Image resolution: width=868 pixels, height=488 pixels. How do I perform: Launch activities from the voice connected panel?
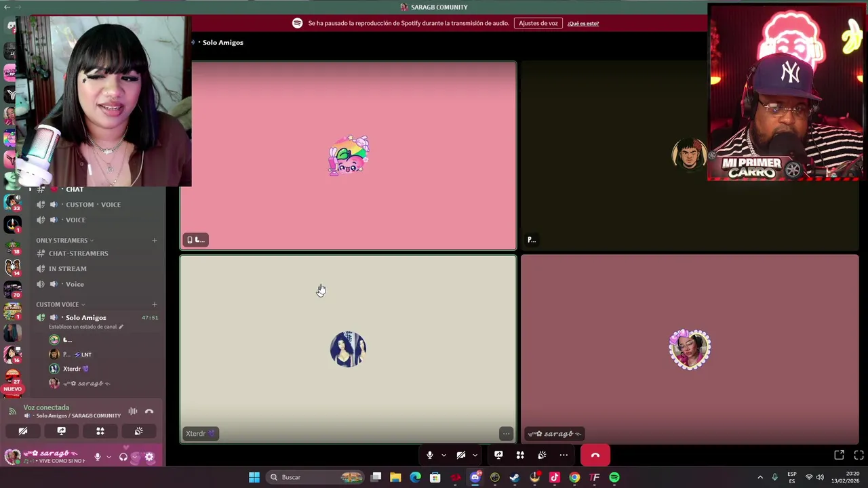(100, 431)
